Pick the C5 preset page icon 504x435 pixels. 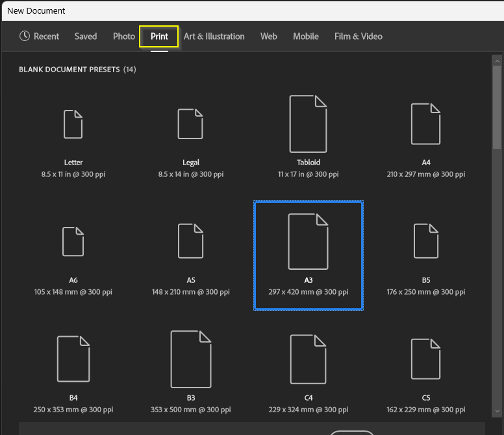[x=425, y=359]
